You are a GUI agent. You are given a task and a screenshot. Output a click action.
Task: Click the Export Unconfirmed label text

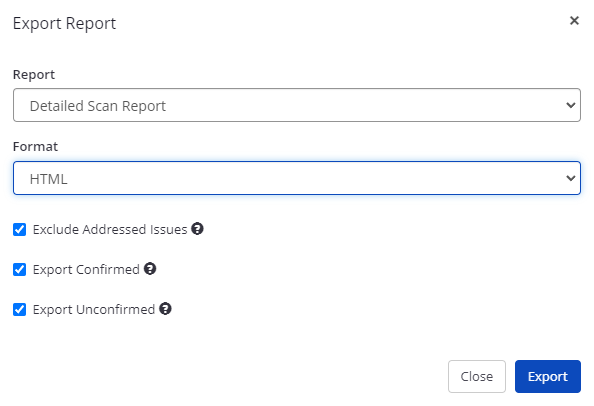click(x=94, y=309)
